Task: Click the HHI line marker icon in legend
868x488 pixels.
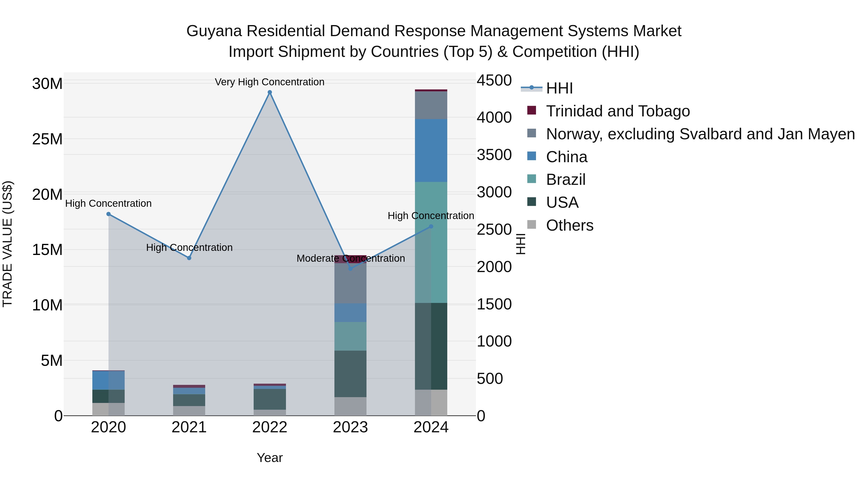Action: click(531, 88)
